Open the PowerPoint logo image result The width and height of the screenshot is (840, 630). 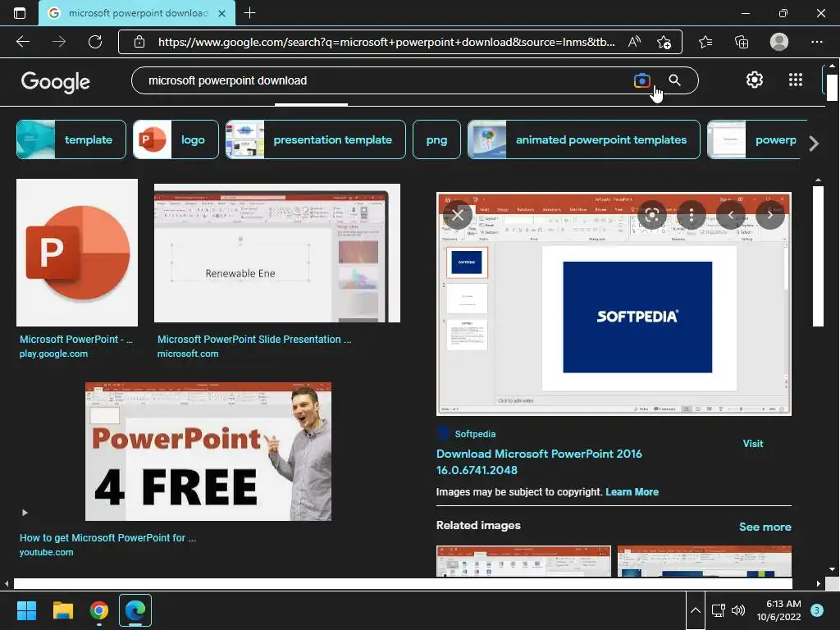77,253
